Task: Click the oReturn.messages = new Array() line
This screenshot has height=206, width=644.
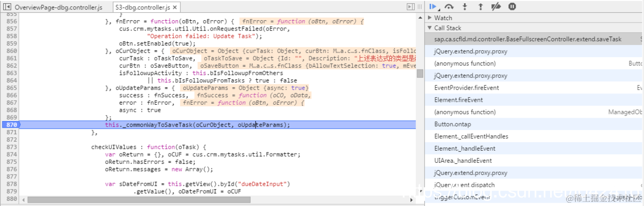Action: (x=159, y=169)
